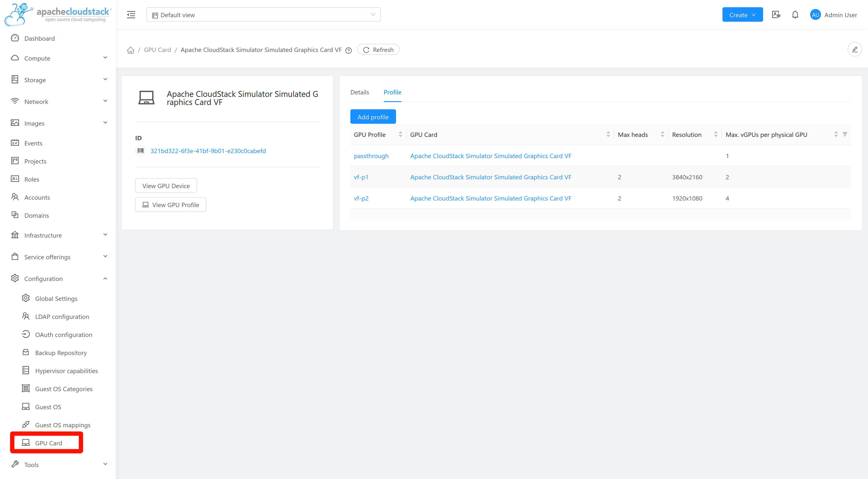Collapse the Configuration menu chevron
The width and height of the screenshot is (868, 479).
click(105, 278)
